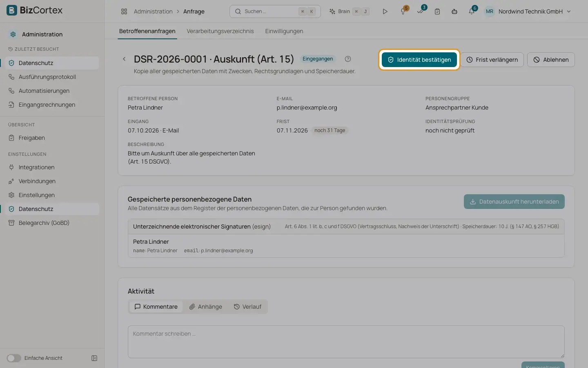Open the double-checkmark tasks icon with badge 3

tap(421, 11)
